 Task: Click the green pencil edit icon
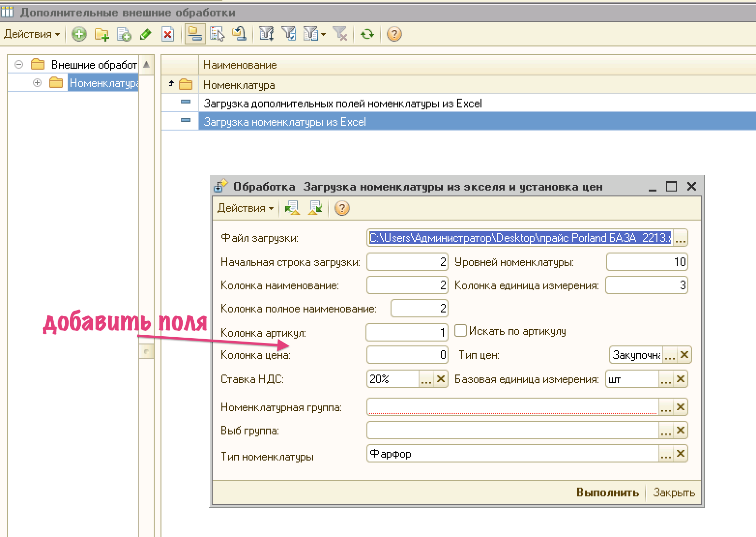145,34
